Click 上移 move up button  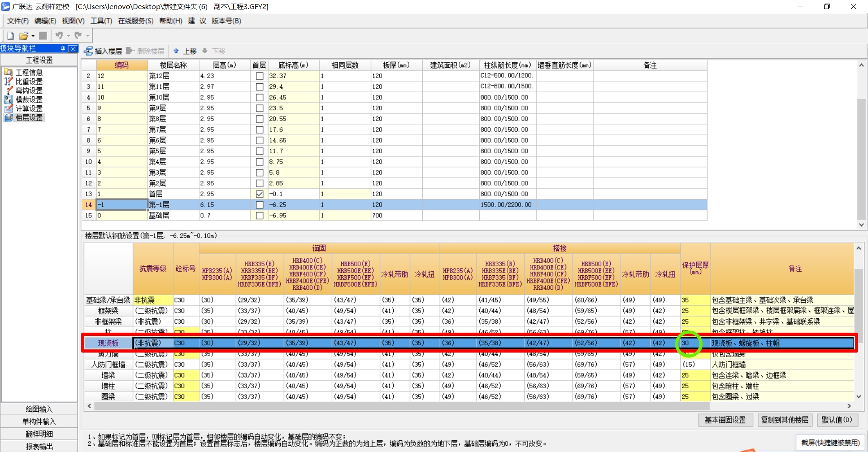pos(185,51)
